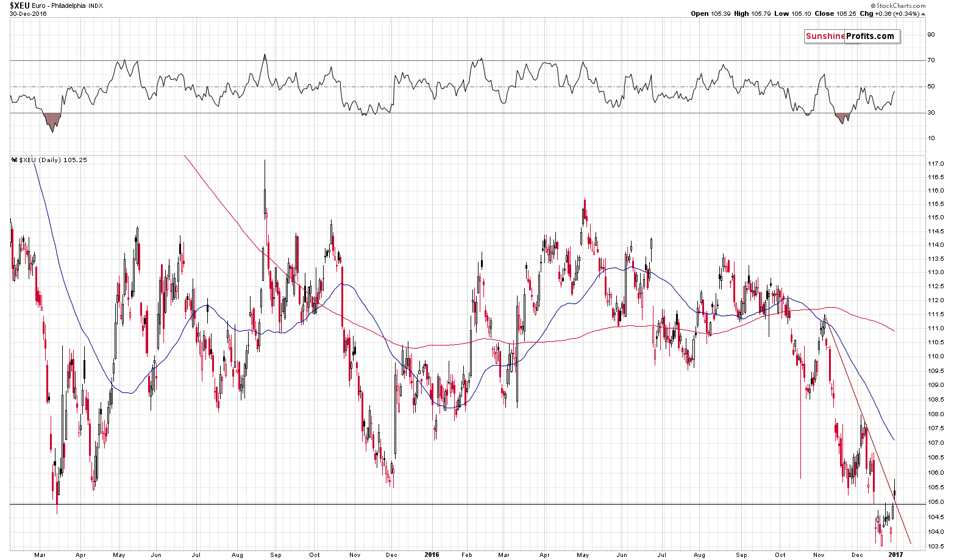The width and height of the screenshot is (954, 560).
Task: Click the RSI axis label 50
Action: pos(931,87)
